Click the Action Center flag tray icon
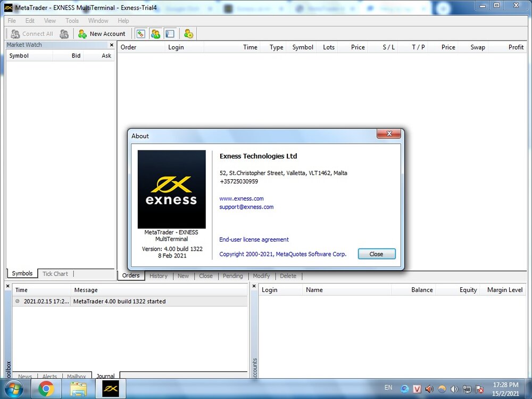Image resolution: width=532 pixels, height=399 pixels. coord(479,389)
